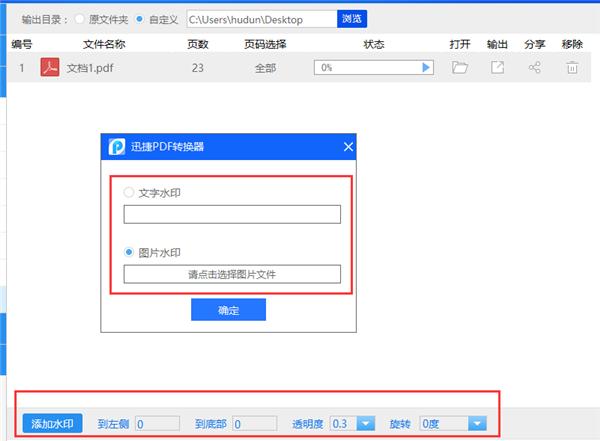600x441 pixels.
Task: Click the 浏览 browse button
Action: click(352, 19)
